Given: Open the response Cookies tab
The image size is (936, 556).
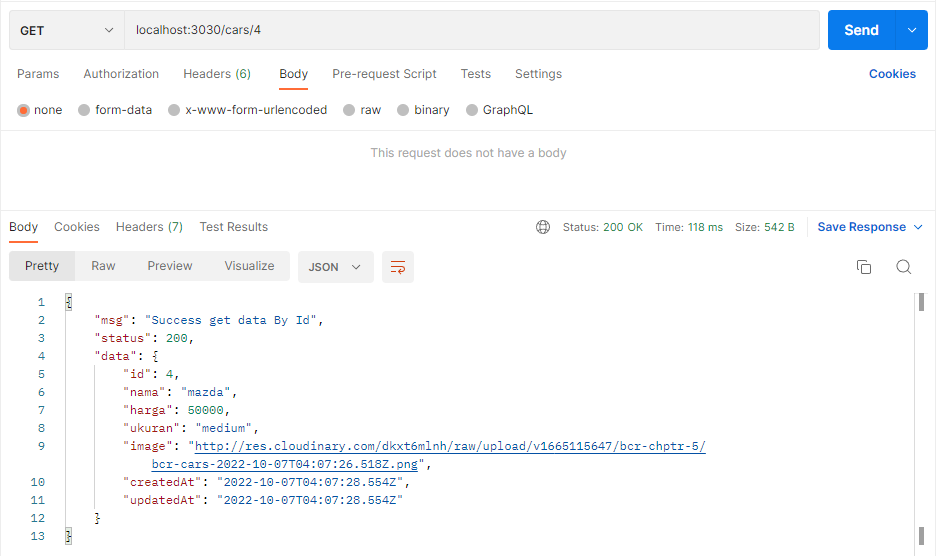Looking at the screenshot, I should tap(77, 227).
